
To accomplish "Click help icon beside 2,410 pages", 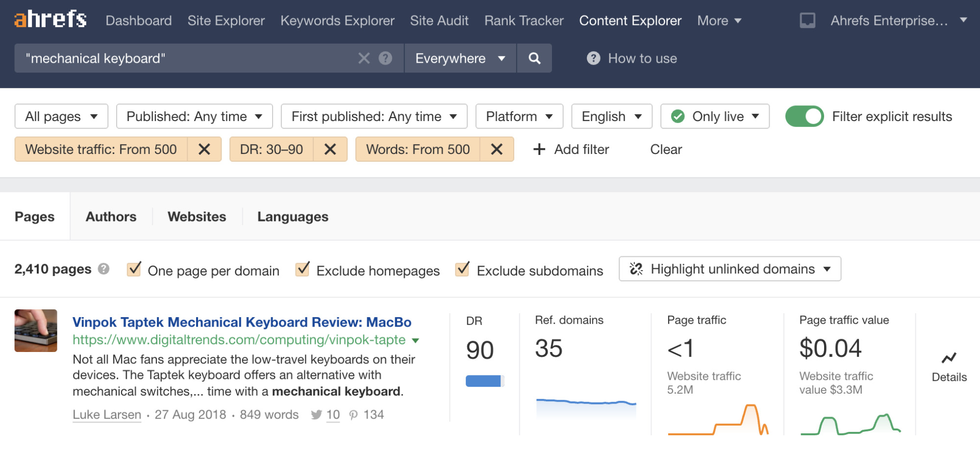I will pos(103,269).
